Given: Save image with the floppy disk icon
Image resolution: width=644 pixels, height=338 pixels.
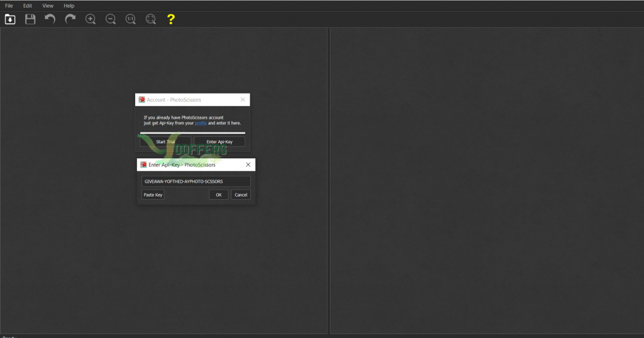Looking at the screenshot, I should point(30,19).
